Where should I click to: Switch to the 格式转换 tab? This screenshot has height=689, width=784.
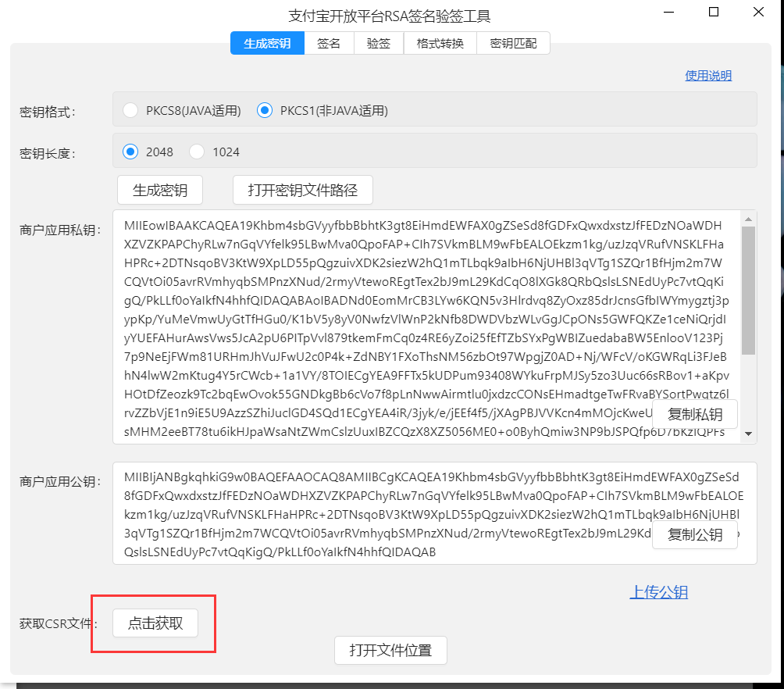pyautogui.click(x=440, y=43)
